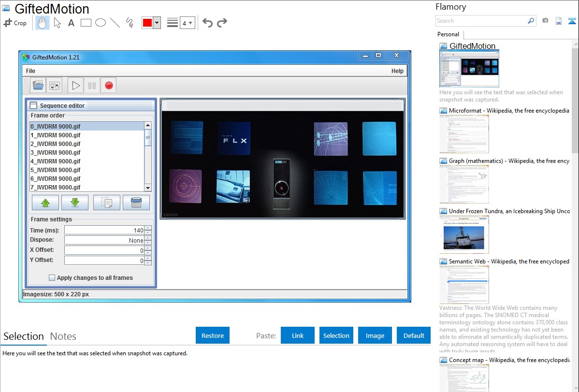
Task: Click the Y Offset value field
Action: [x=104, y=261]
